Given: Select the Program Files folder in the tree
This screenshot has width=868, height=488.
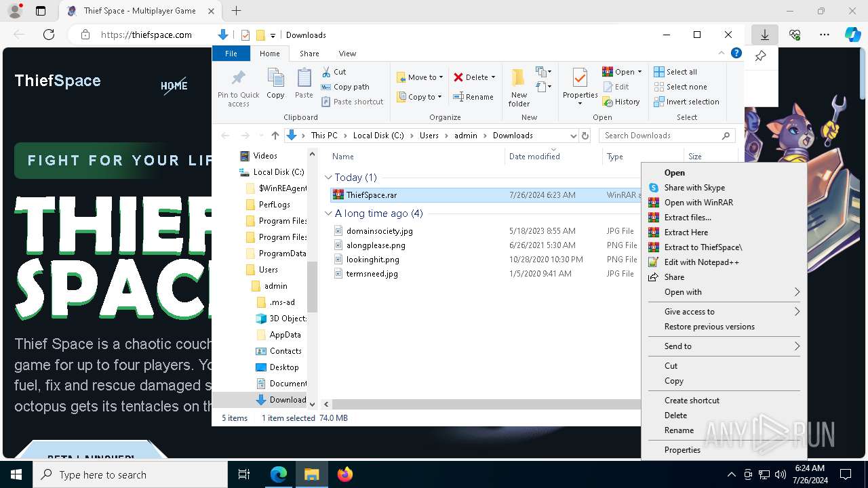Looking at the screenshot, I should tap(275, 221).
